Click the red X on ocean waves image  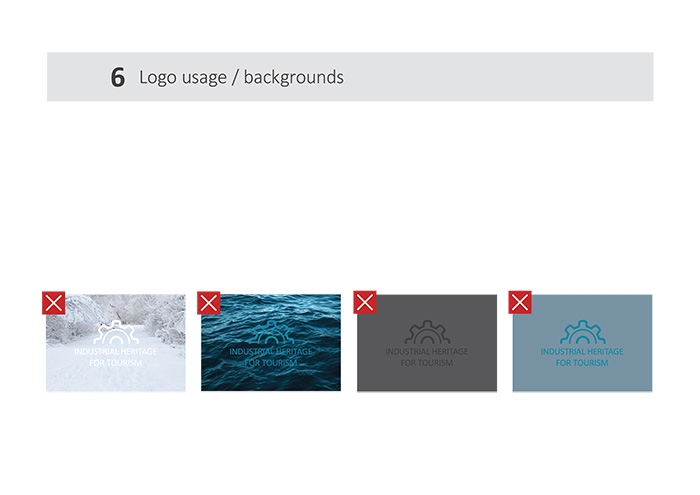click(x=209, y=303)
